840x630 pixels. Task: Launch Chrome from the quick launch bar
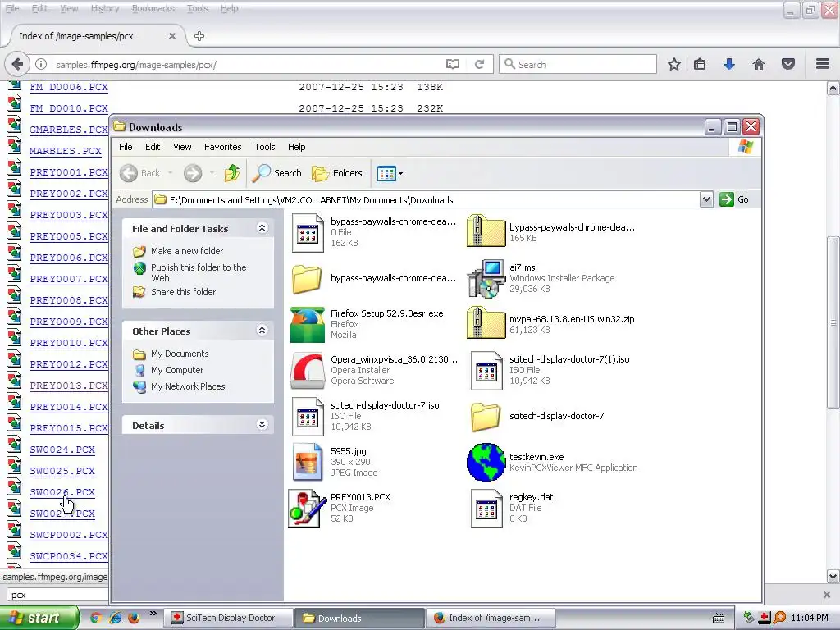96,618
